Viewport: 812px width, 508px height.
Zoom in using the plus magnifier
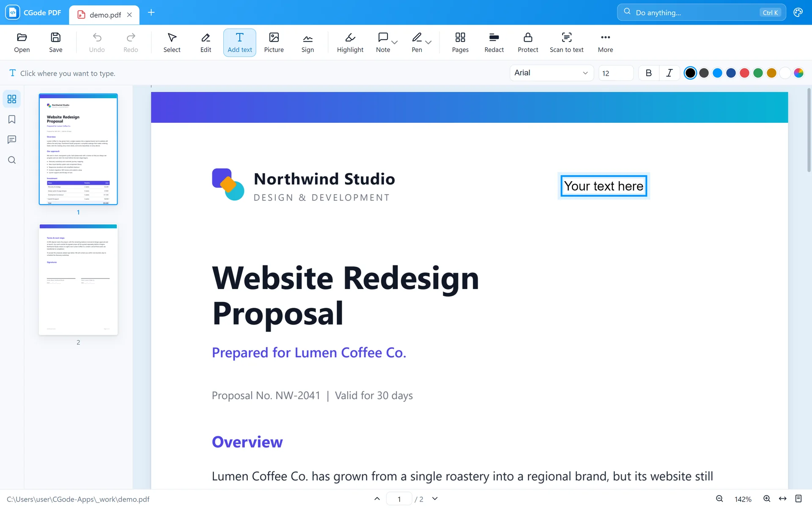click(x=767, y=499)
